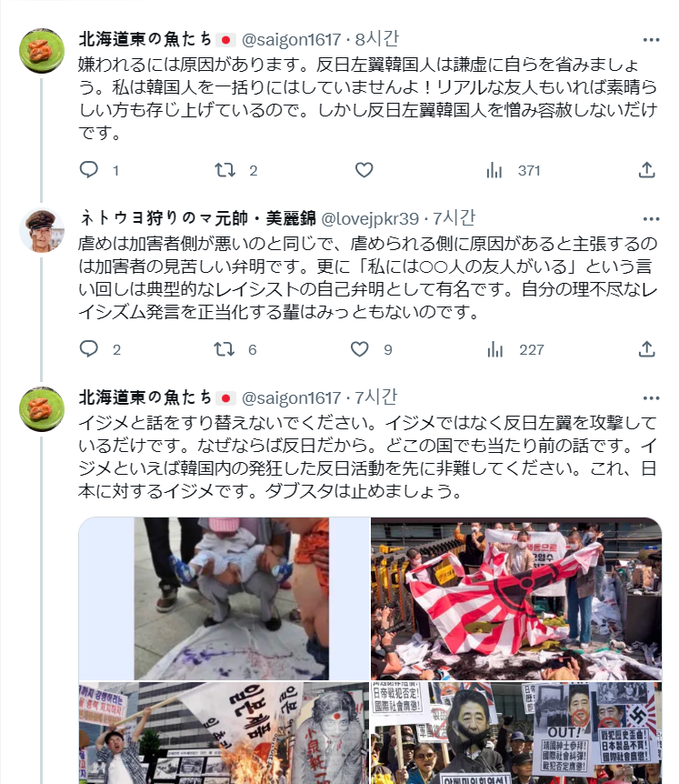This screenshot has height=784, width=679.
Task: Open the green sushi plate avatar of first tweet
Action: coord(42,51)
